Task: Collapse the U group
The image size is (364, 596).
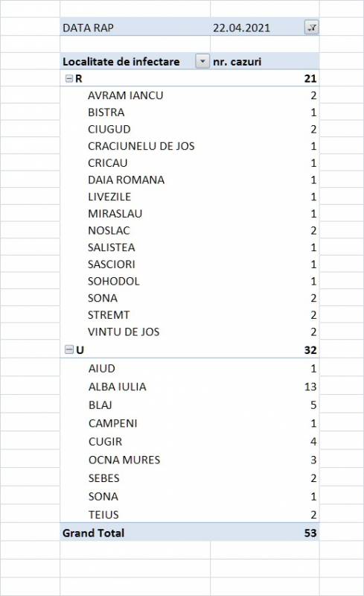Action: click(x=69, y=349)
